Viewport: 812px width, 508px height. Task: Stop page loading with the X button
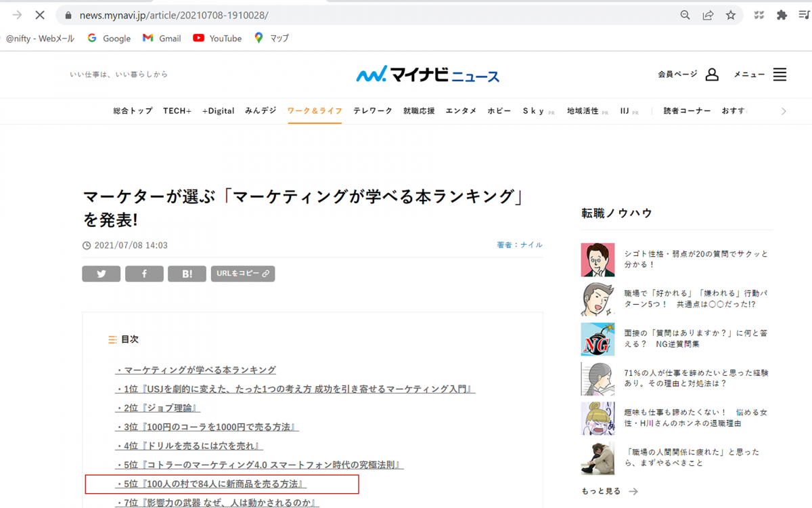(x=39, y=15)
